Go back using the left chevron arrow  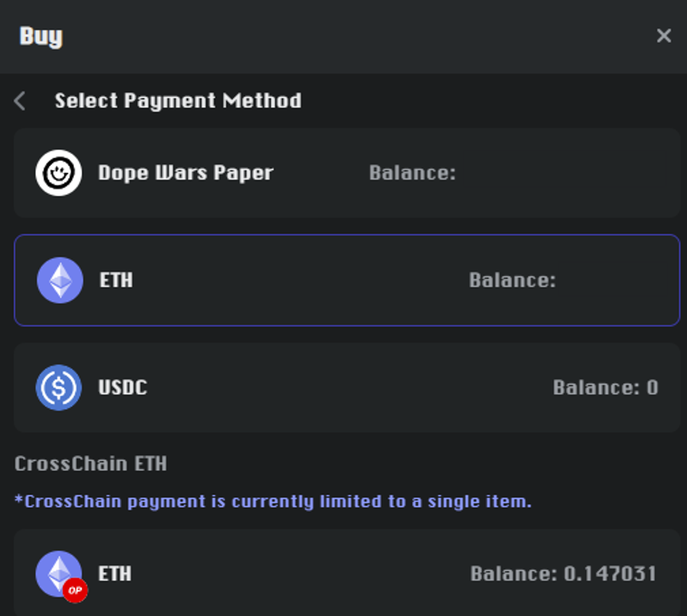tap(20, 101)
